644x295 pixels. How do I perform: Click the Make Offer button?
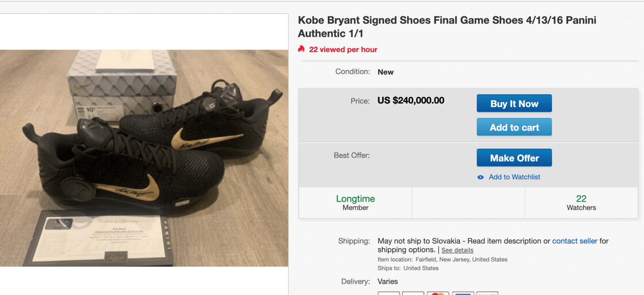click(514, 158)
